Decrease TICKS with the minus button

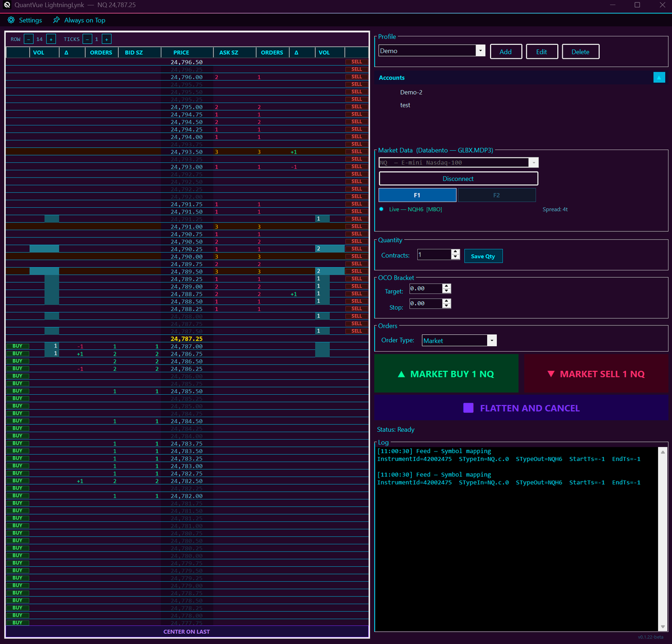pos(87,39)
